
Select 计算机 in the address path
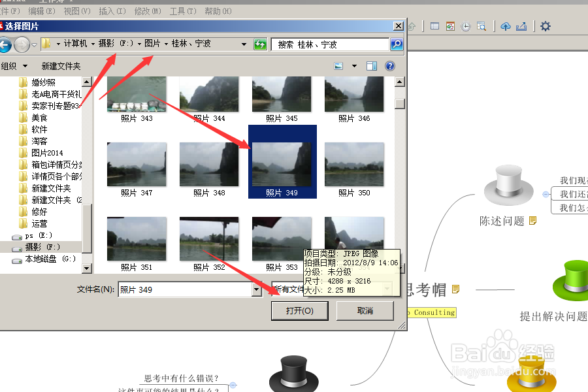pyautogui.click(x=75, y=44)
